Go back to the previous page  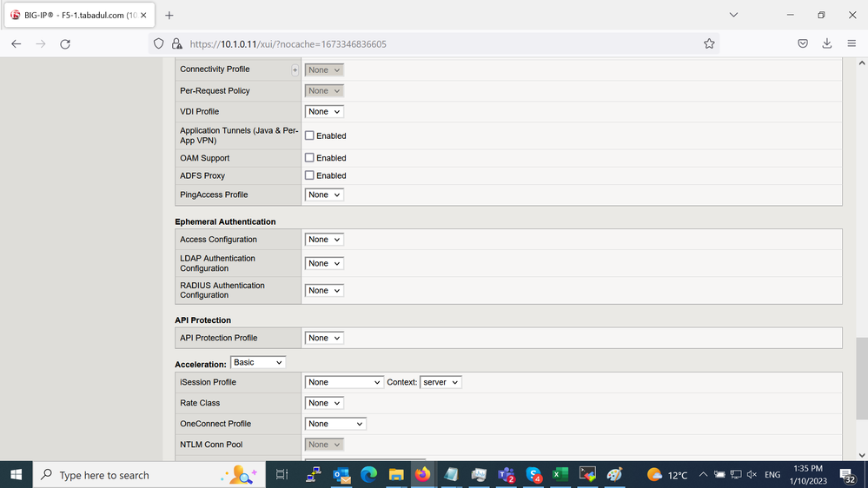click(x=17, y=43)
